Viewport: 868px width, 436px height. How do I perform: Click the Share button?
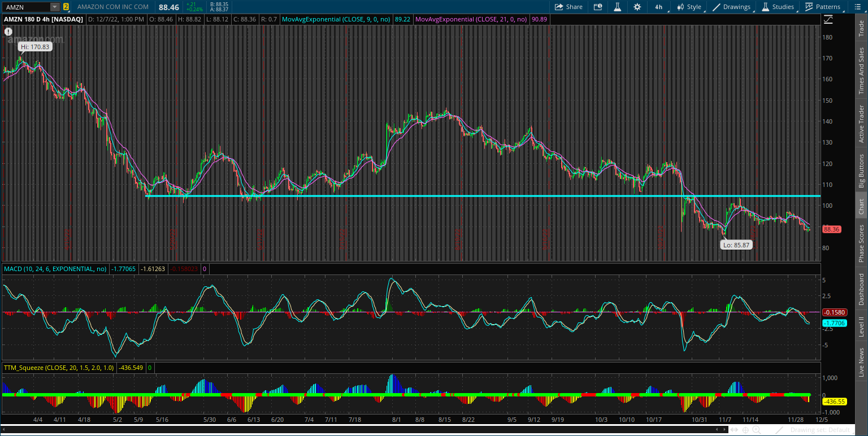[568, 7]
